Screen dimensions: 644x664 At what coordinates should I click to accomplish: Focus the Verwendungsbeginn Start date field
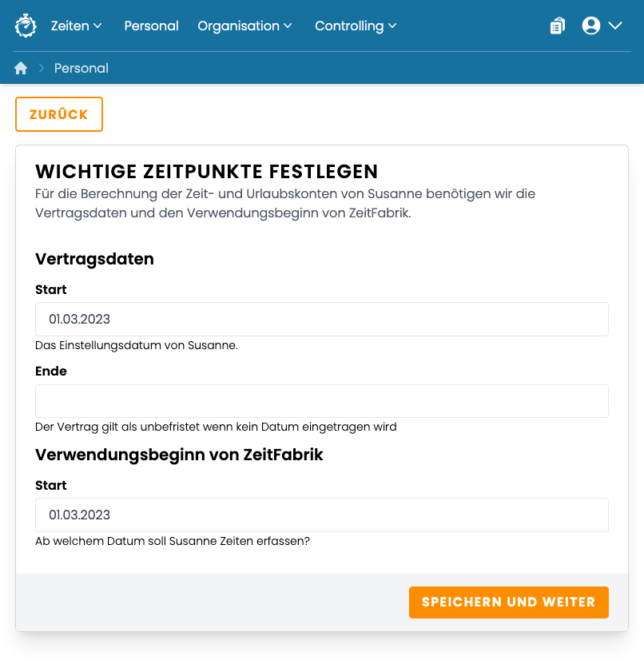pos(322,515)
